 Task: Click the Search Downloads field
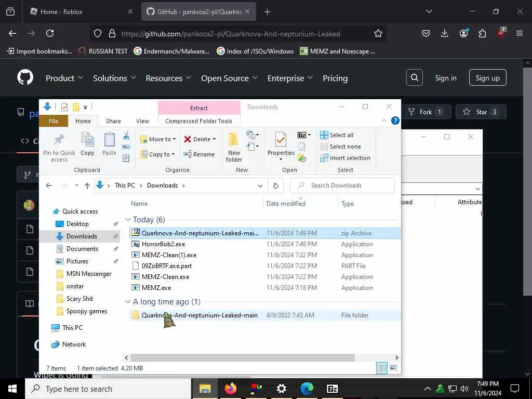[x=342, y=185]
